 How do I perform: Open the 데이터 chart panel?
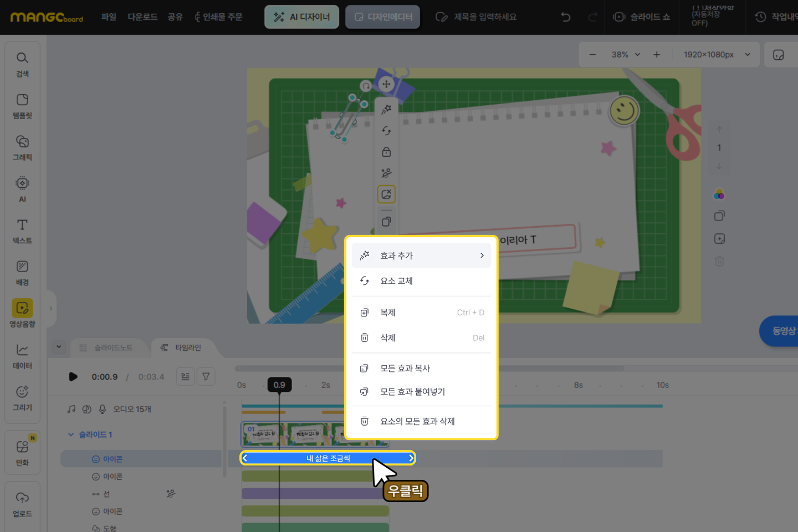point(22,356)
